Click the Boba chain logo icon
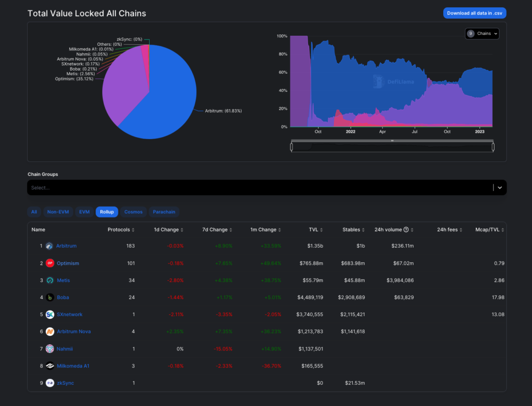Screen dimensions: 532x406 pos(50,297)
